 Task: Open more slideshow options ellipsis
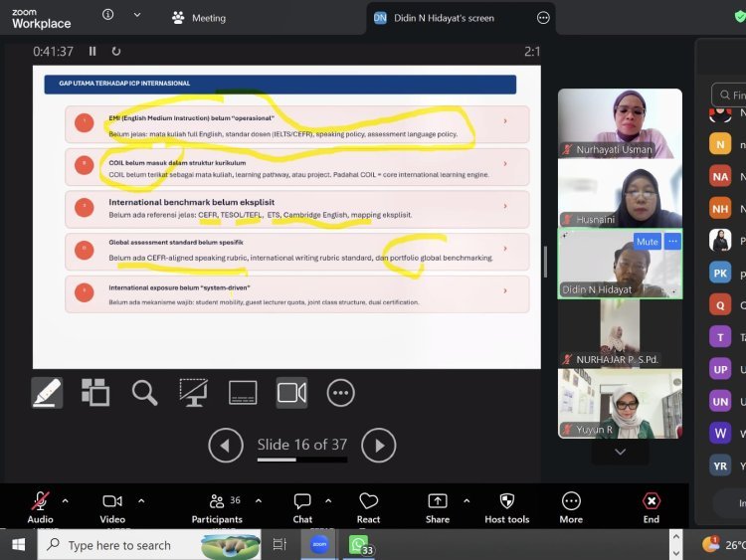click(340, 393)
